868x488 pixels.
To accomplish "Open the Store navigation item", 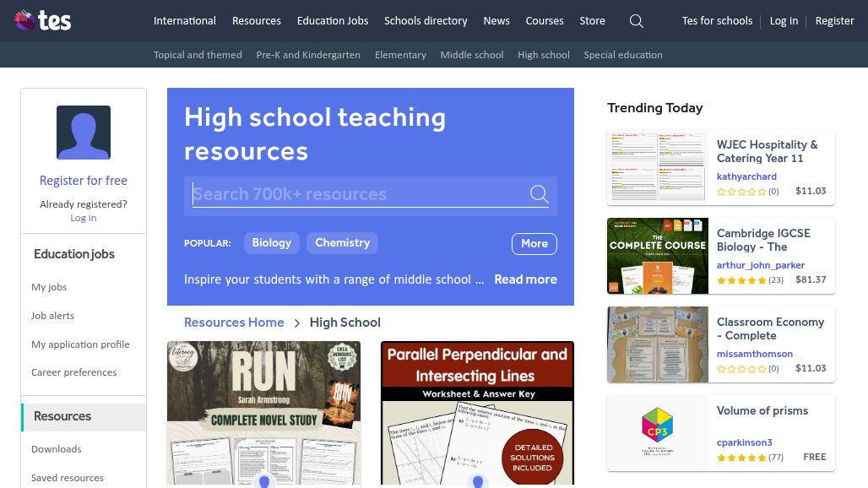I will (x=593, y=21).
